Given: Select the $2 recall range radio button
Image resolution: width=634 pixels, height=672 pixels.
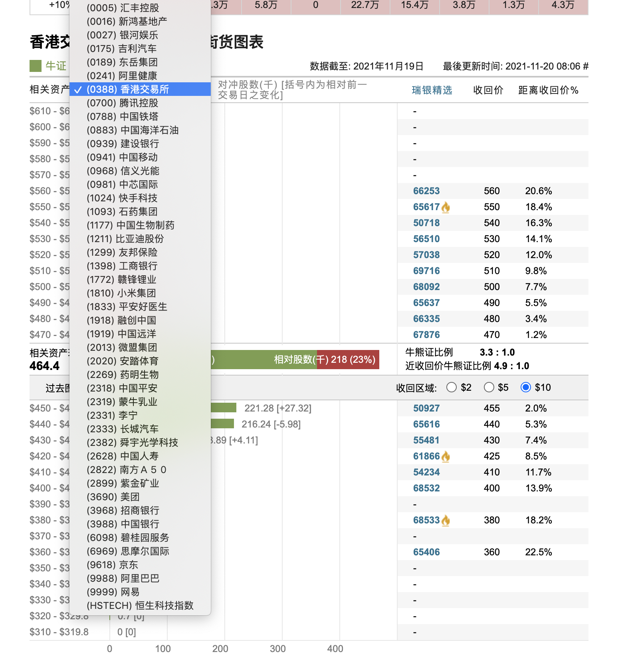Looking at the screenshot, I should pyautogui.click(x=452, y=388).
